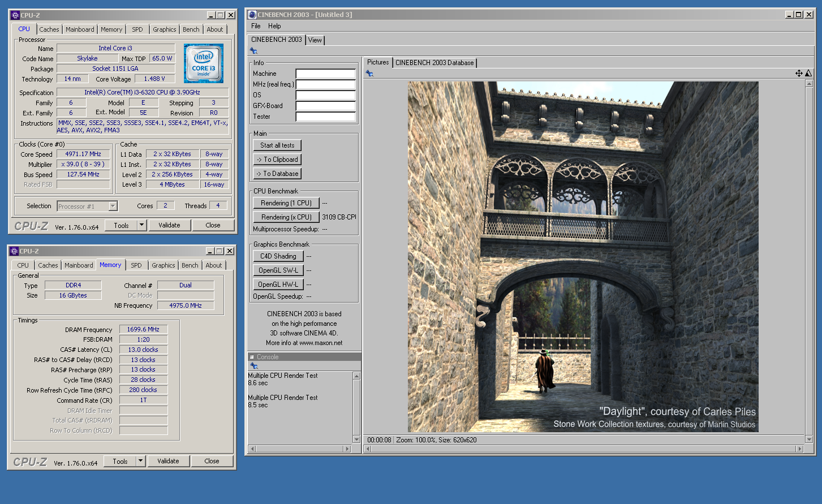Click the title bar icon of the Memory CPU-Z window
The image size is (822, 504).
coord(14,251)
